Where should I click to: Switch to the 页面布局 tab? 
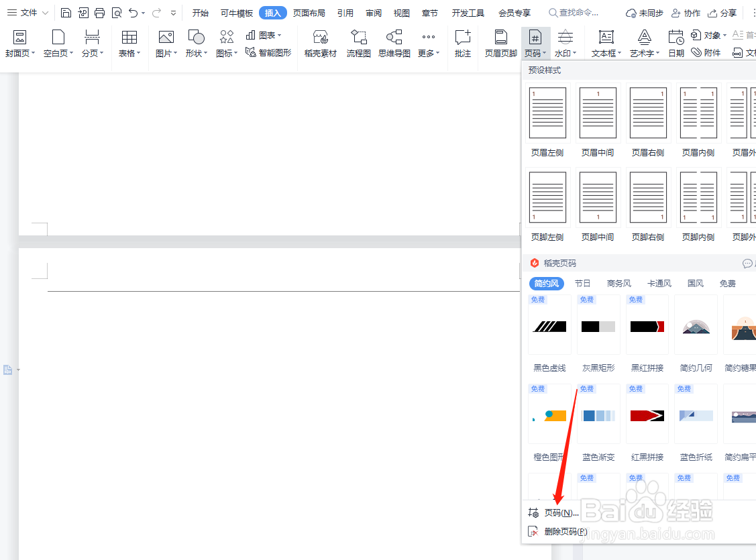(309, 13)
